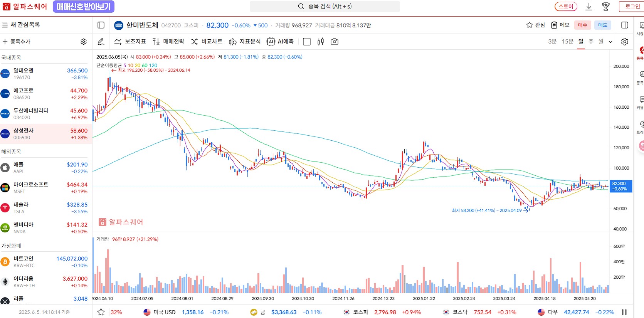Click the 매수 buy button
644x318 pixels.
582,25
